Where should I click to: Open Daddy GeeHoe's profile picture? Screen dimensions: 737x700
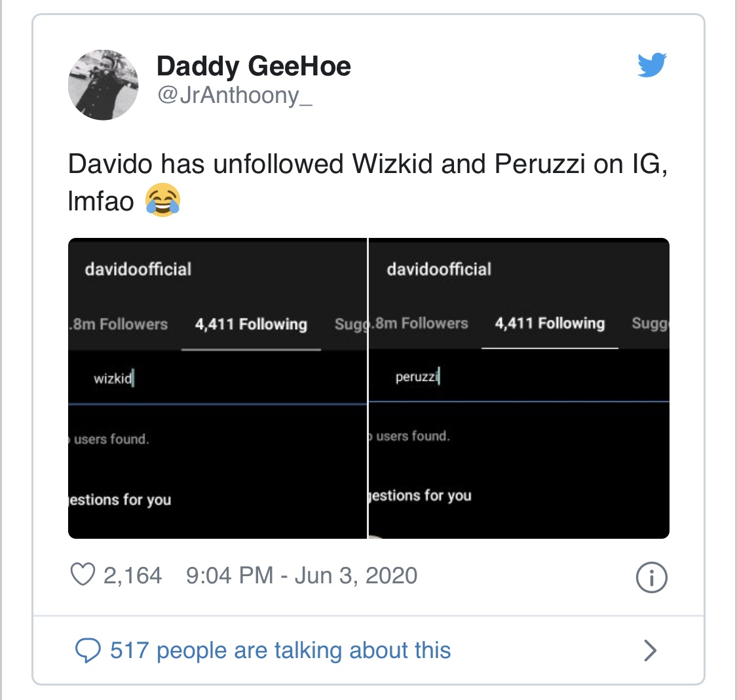click(x=104, y=85)
